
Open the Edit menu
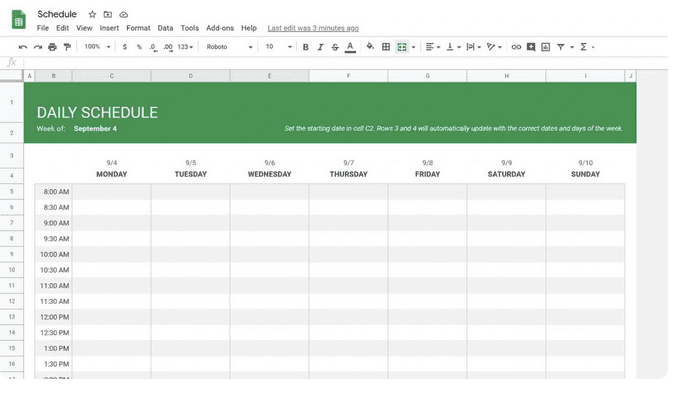tap(62, 28)
